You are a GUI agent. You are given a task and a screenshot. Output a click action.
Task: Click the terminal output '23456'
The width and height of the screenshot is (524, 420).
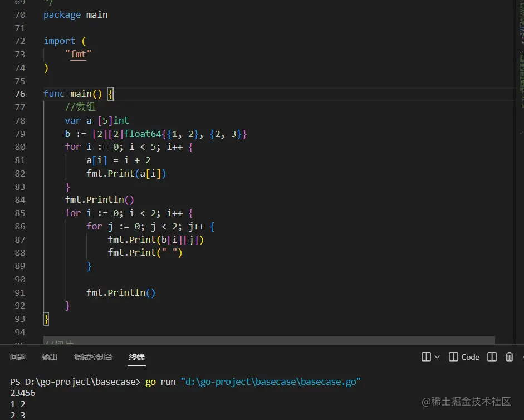(x=23, y=393)
